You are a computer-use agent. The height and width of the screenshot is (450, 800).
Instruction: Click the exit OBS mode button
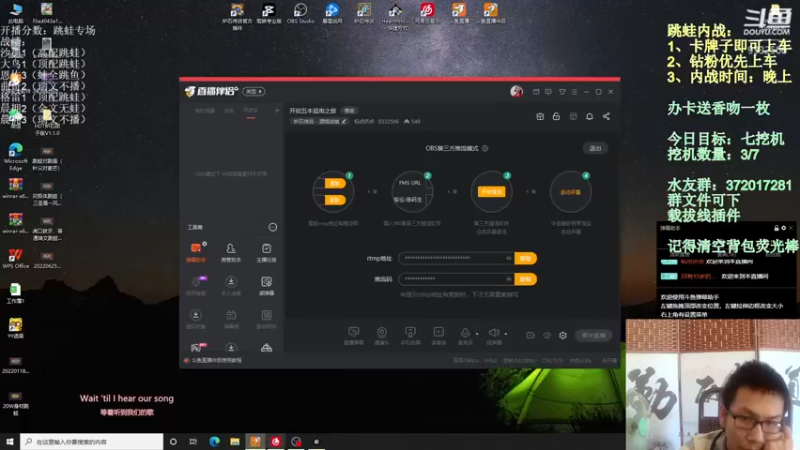coord(595,148)
